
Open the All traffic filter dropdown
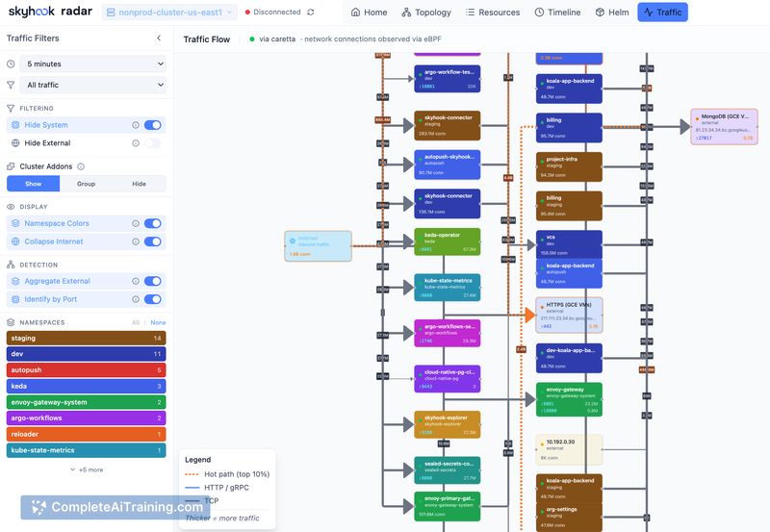[92, 85]
